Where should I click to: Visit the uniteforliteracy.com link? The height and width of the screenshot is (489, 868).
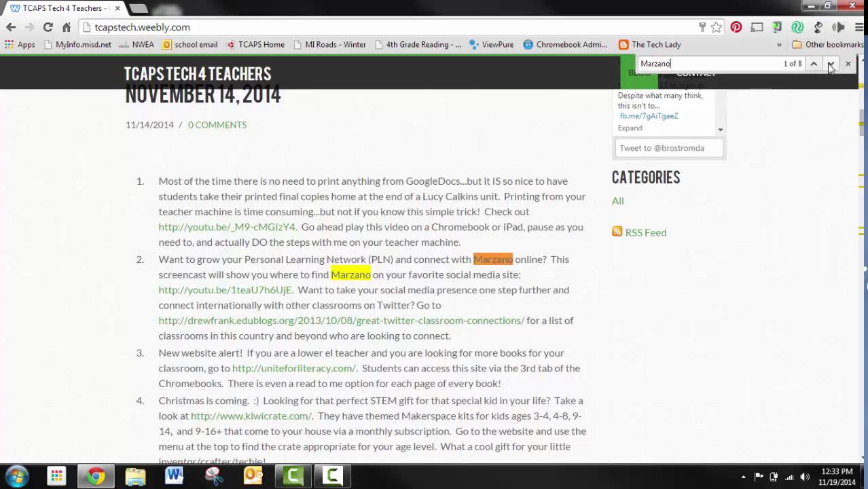[x=294, y=368]
